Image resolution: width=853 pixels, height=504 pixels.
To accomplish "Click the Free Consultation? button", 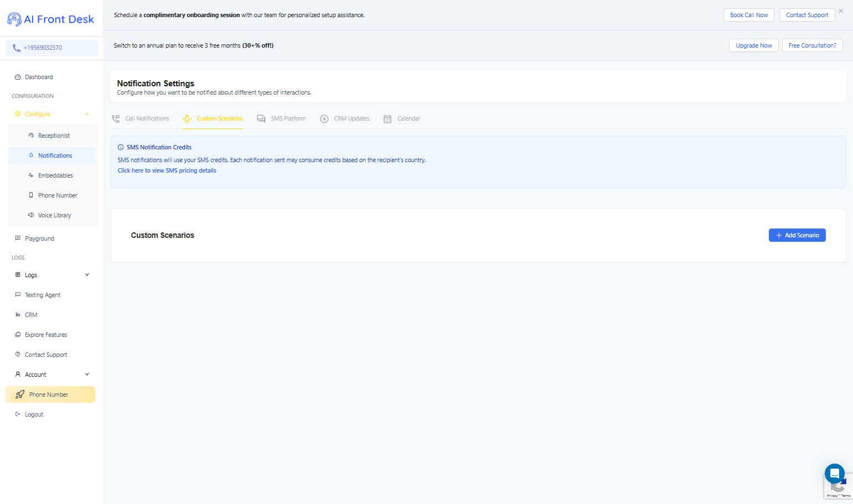I will point(812,45).
